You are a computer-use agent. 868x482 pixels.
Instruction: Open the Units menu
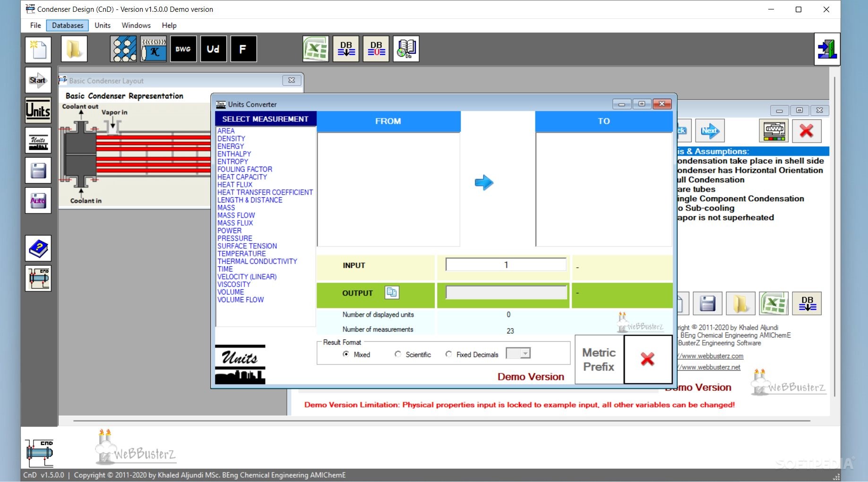(x=103, y=25)
